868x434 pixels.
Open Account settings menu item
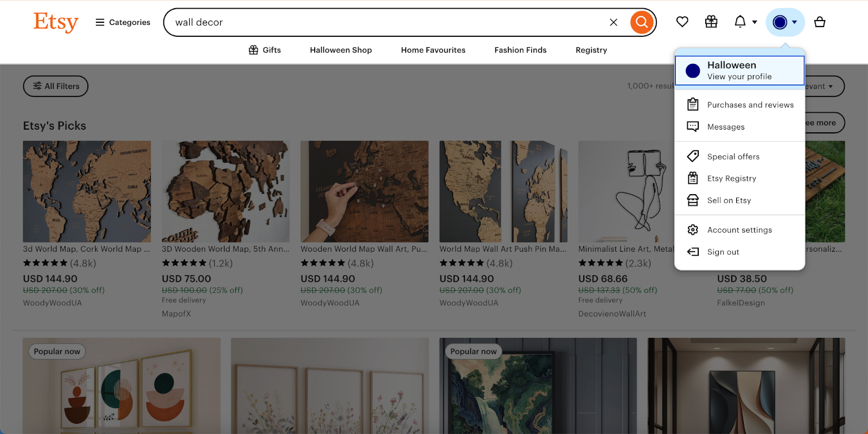pyautogui.click(x=739, y=229)
